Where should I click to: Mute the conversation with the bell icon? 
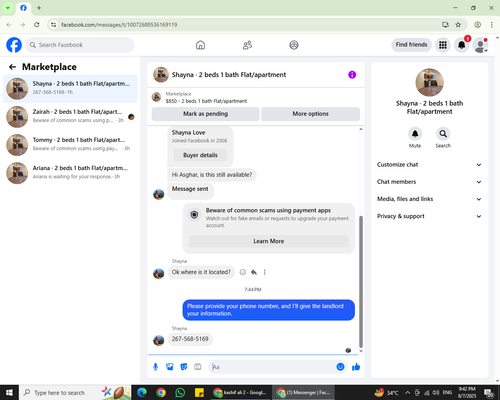[x=415, y=134]
